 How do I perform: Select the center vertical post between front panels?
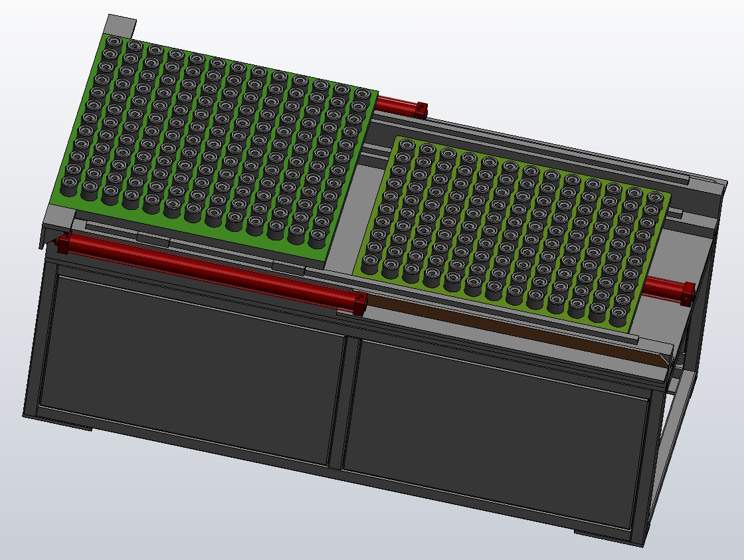[x=344, y=403]
